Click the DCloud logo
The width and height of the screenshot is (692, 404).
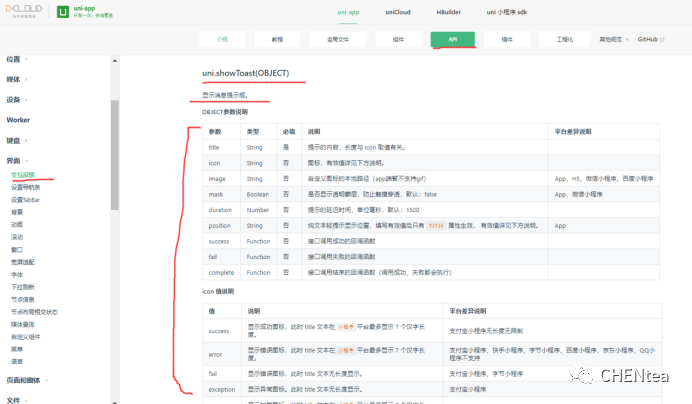tap(24, 11)
